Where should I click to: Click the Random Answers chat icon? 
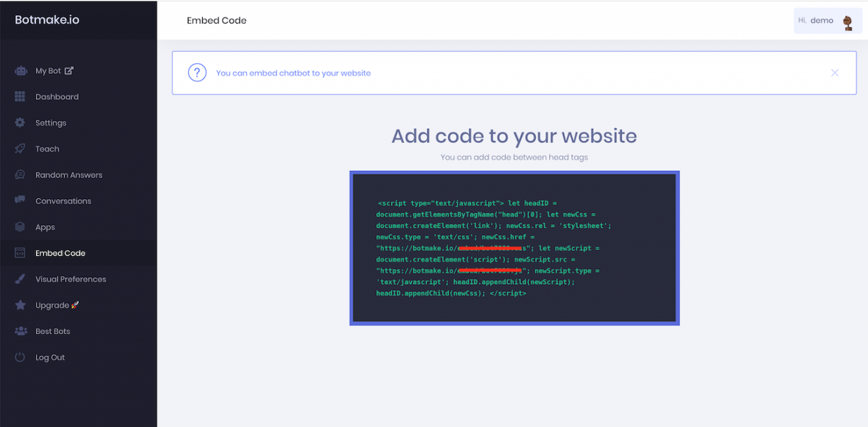click(20, 175)
